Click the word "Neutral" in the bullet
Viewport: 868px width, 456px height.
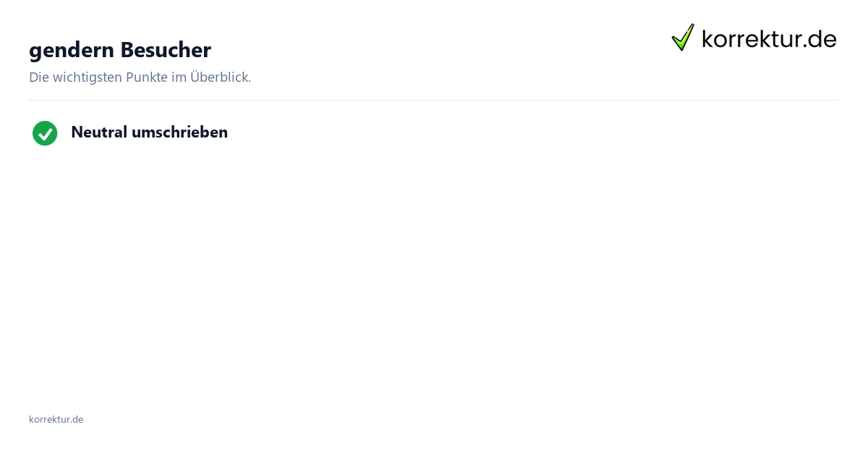click(x=99, y=132)
